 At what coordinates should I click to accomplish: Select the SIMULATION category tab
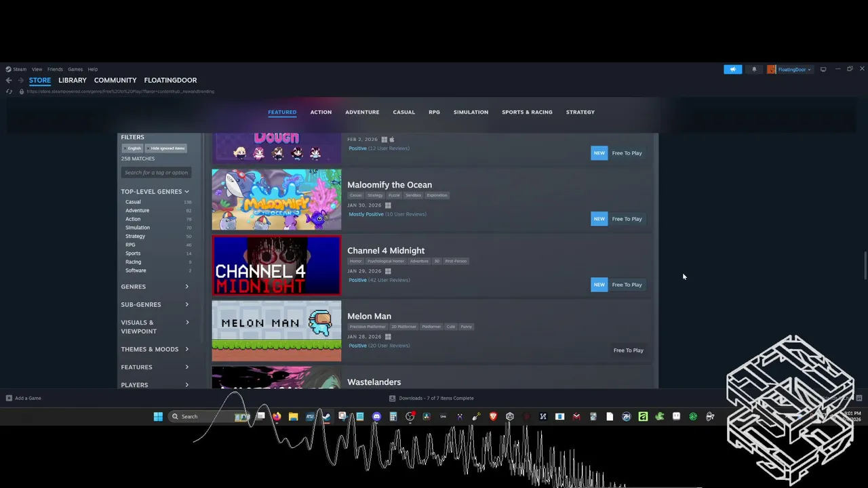pyautogui.click(x=471, y=112)
